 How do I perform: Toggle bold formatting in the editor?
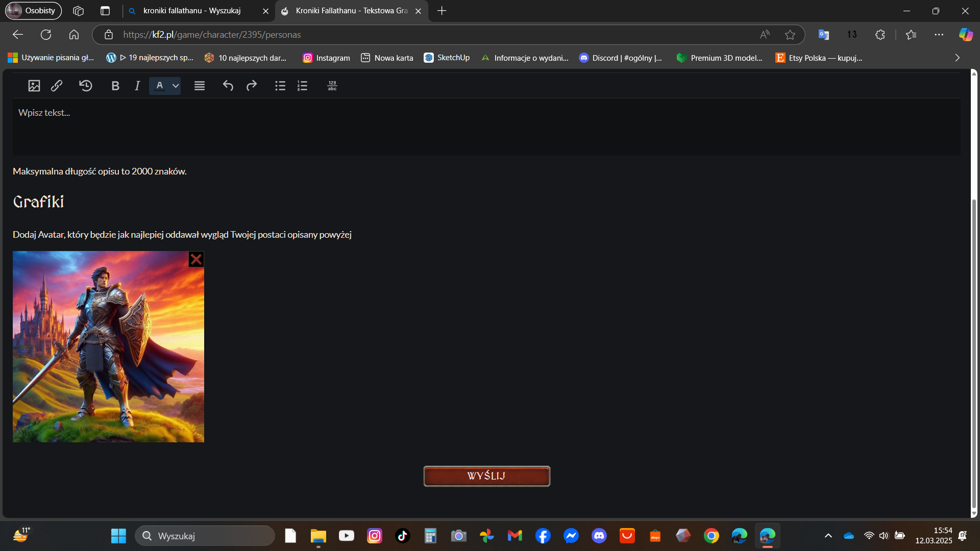click(x=115, y=86)
